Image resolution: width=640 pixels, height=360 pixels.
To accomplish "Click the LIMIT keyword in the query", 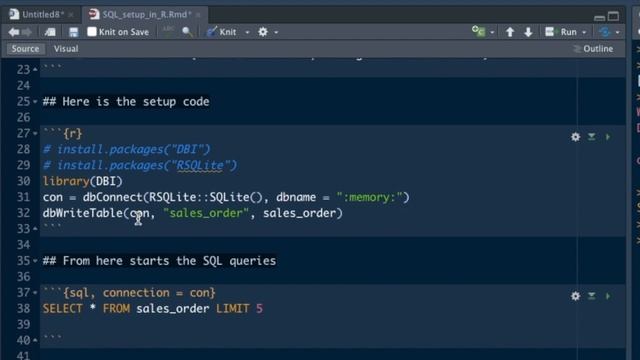I will (x=232, y=309).
